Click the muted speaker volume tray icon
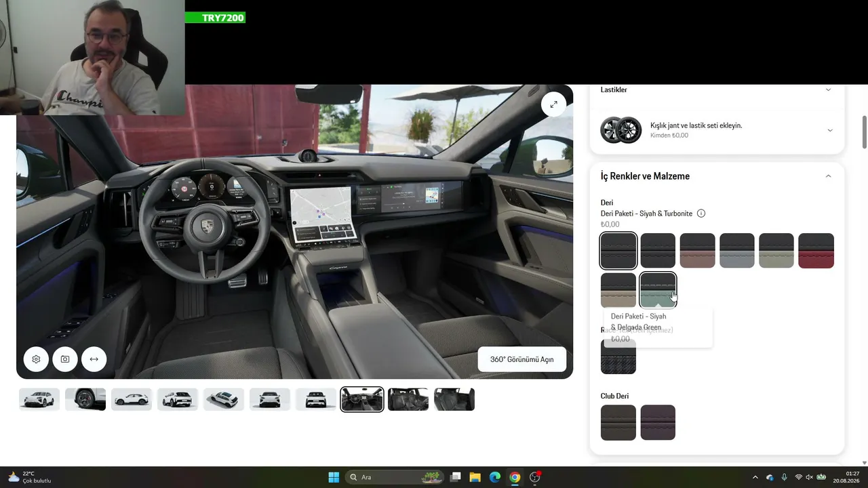The image size is (868, 488). pos(809,477)
